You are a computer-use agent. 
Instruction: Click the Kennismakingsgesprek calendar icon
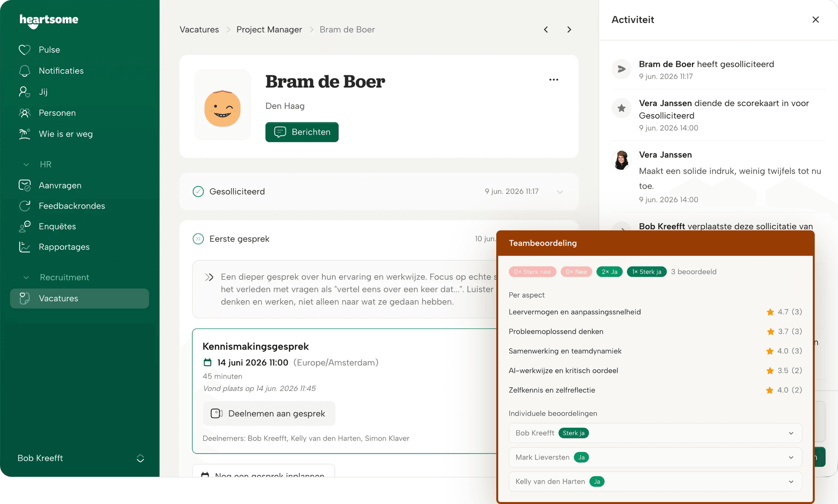click(x=207, y=362)
